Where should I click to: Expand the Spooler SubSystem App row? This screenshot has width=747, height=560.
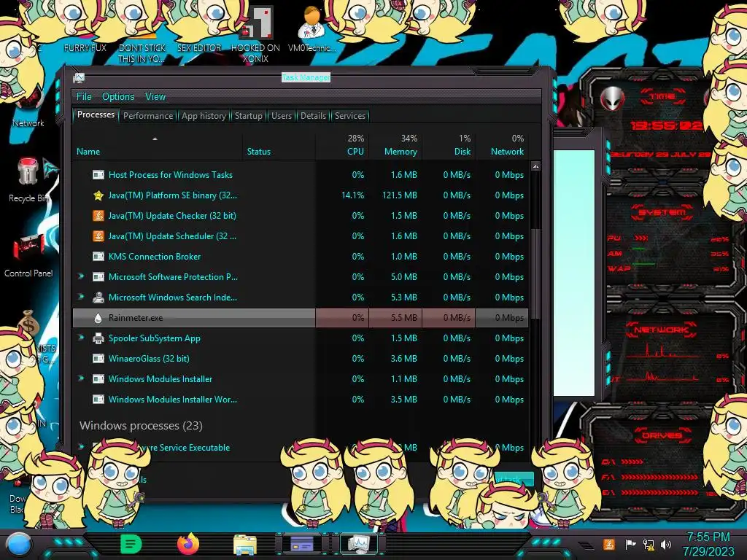coord(81,338)
